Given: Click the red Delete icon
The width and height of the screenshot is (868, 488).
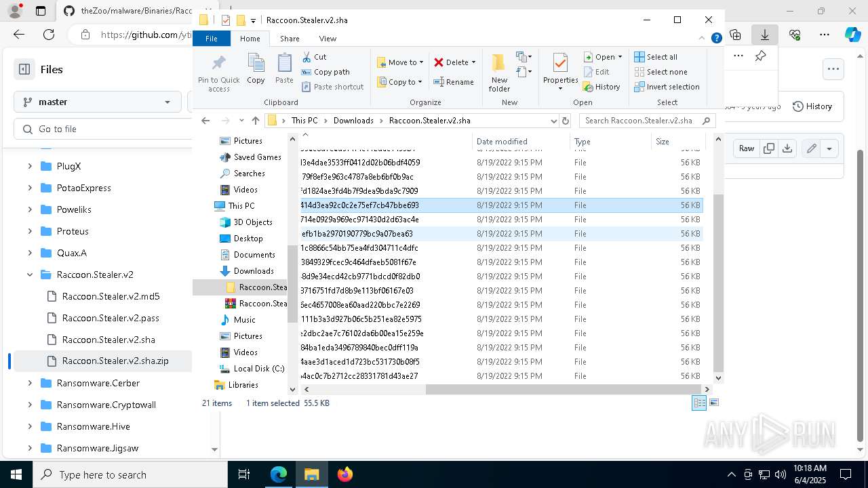Looking at the screenshot, I should click(439, 62).
